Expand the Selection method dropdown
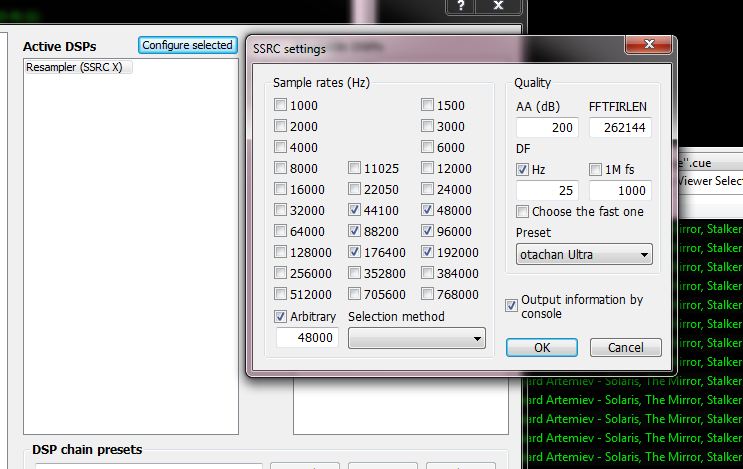Viewport: 743px width, 469px height. (416, 339)
